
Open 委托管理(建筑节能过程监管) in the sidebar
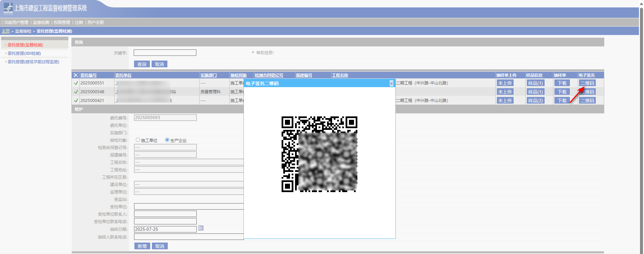point(33,62)
